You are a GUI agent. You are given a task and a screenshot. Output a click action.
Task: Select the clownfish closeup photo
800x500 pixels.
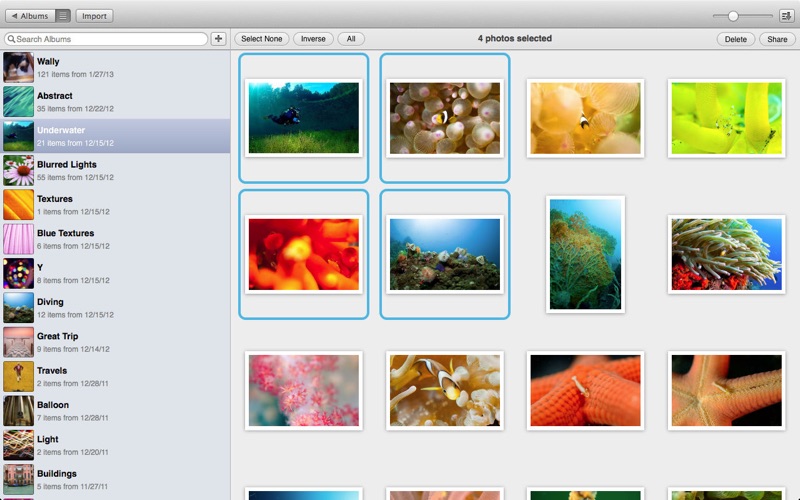point(445,390)
